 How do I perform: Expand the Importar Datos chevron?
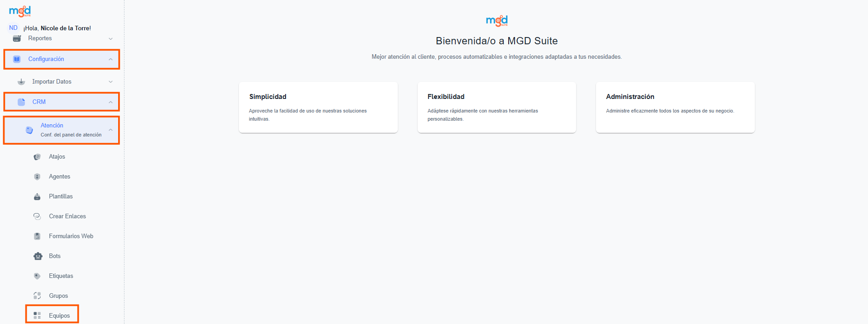pos(110,82)
